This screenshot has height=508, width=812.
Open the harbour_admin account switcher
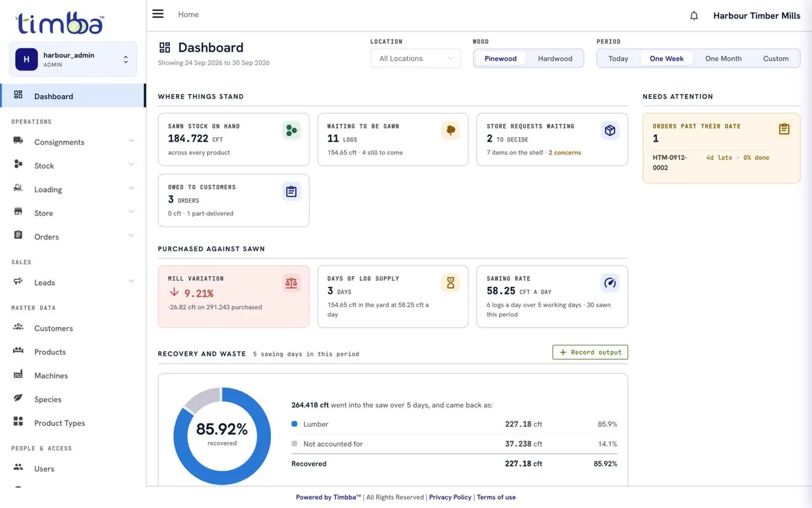pyautogui.click(x=73, y=60)
